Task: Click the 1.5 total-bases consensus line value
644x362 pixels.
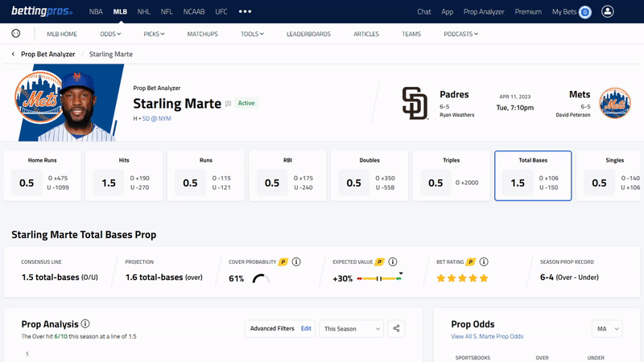Action: pyautogui.click(x=50, y=278)
